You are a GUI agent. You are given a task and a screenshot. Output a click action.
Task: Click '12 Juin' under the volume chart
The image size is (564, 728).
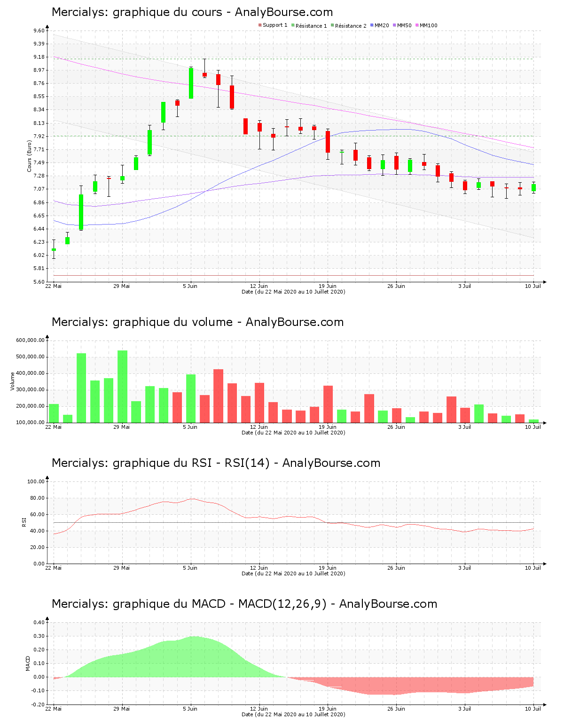259,427
